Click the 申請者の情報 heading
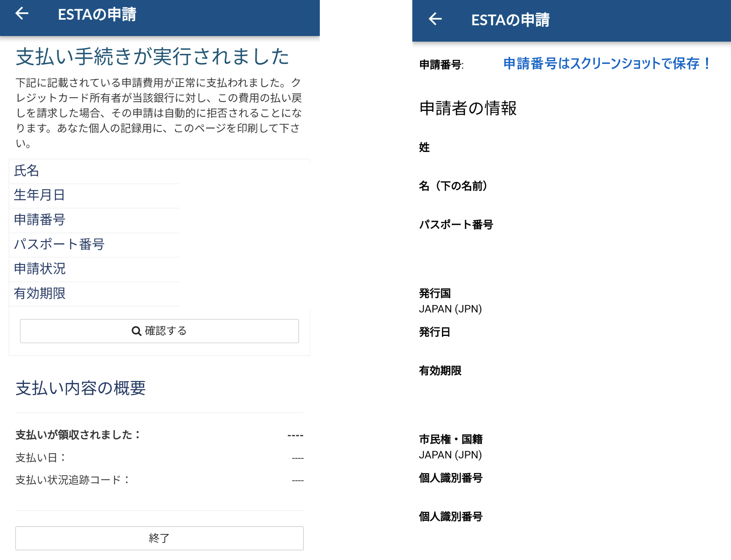731x560 pixels. [x=468, y=108]
